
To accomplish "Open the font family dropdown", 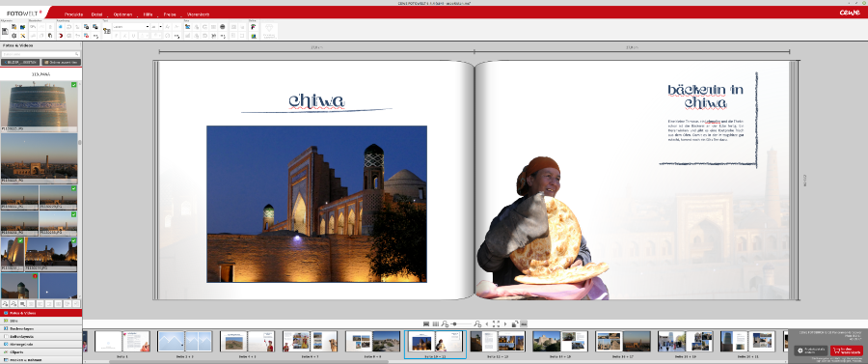I will pos(131,27).
